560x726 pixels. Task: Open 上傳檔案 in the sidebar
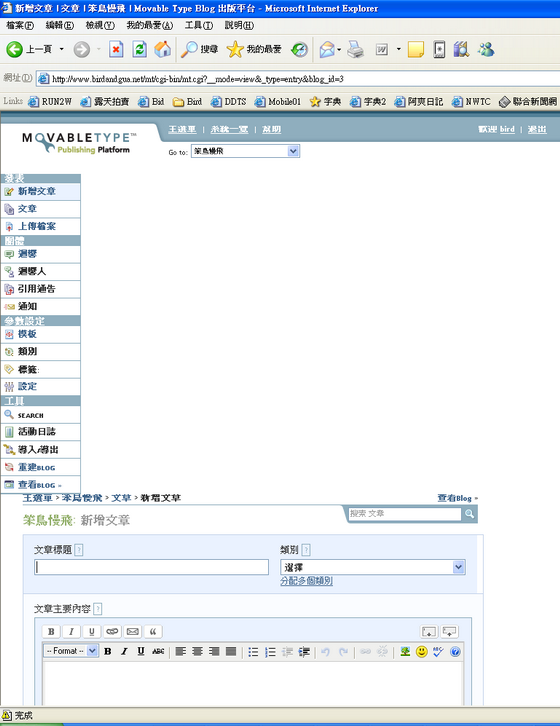pos(40,226)
